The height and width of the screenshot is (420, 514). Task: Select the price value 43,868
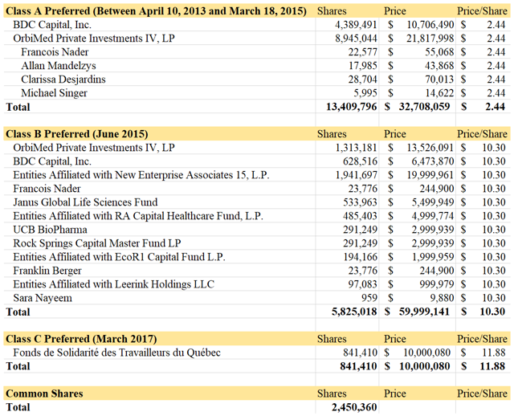439,66
